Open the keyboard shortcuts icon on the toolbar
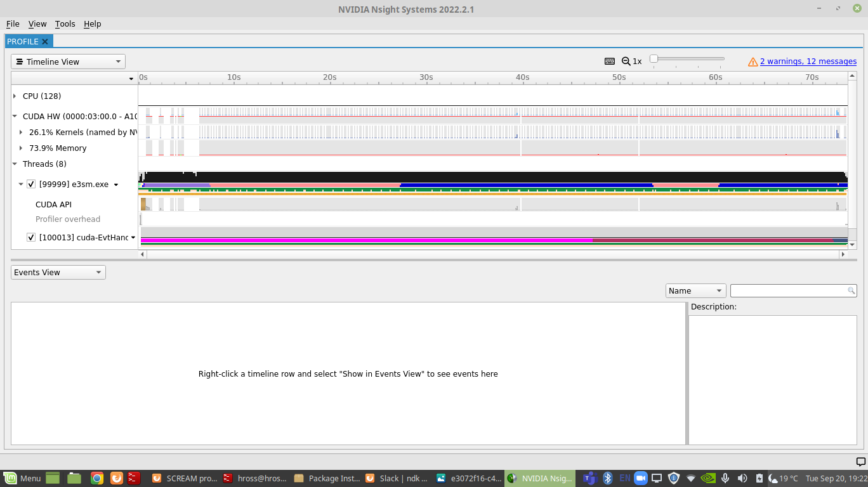This screenshot has height=487, width=868. 609,61
